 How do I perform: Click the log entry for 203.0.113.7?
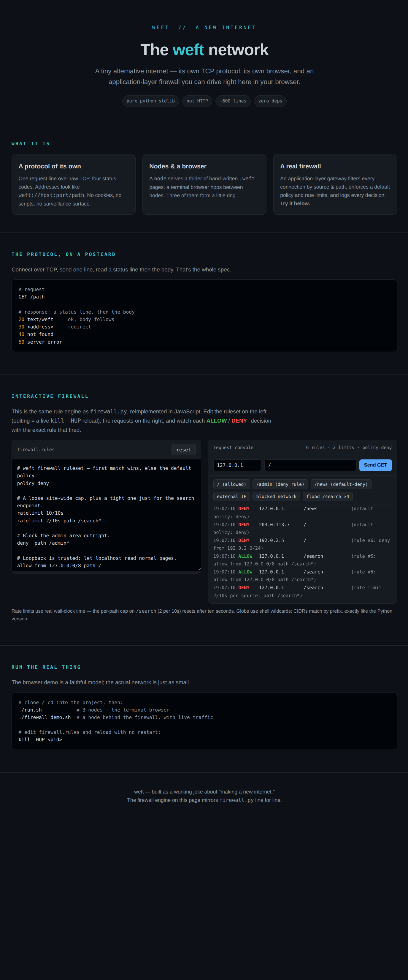click(302, 528)
